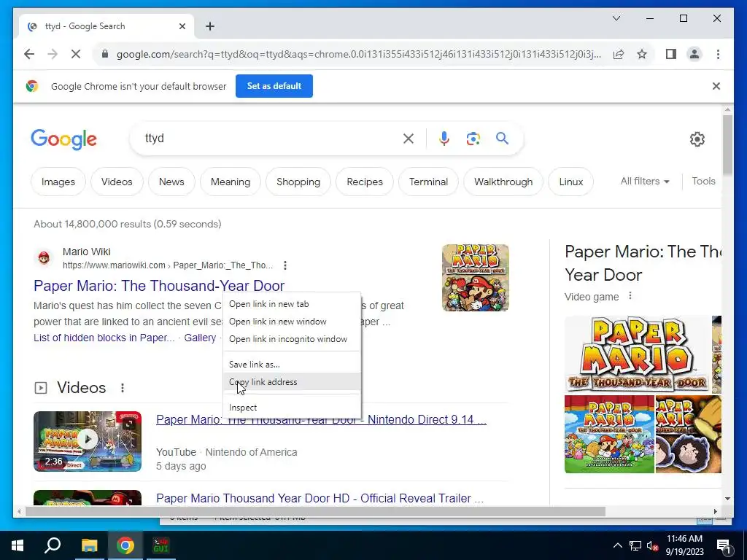Select the Recipes filter chip
Screen dimensions: 747x560
coord(365,182)
